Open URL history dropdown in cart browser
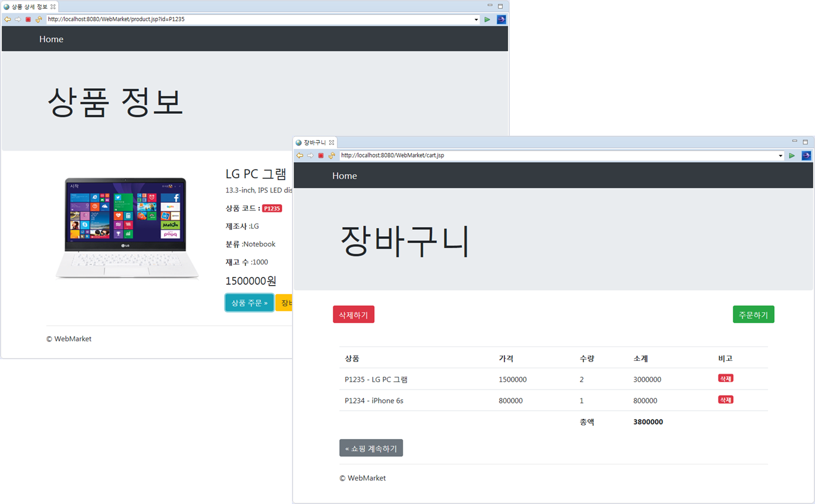The width and height of the screenshot is (815, 504). (781, 156)
